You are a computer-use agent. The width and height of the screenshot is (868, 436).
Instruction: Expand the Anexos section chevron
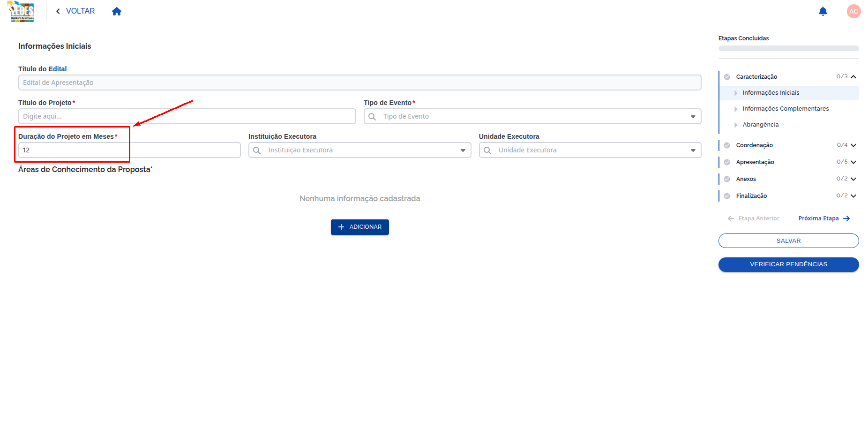tap(853, 179)
